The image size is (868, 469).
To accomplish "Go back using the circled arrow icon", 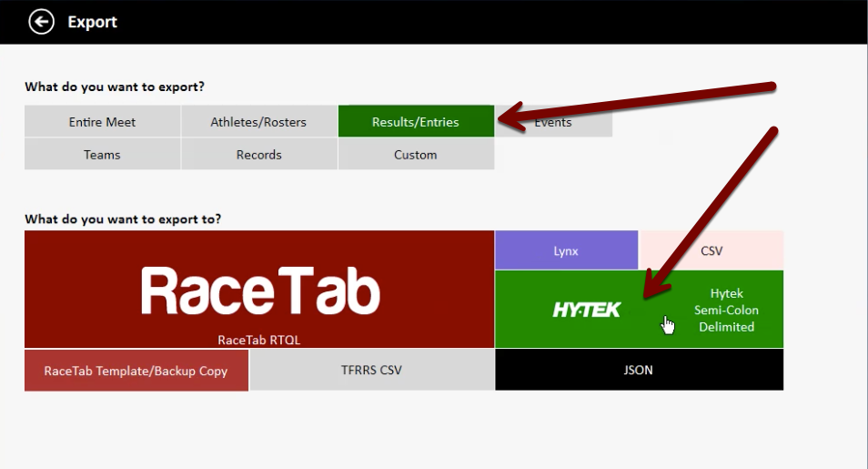I will [x=42, y=22].
